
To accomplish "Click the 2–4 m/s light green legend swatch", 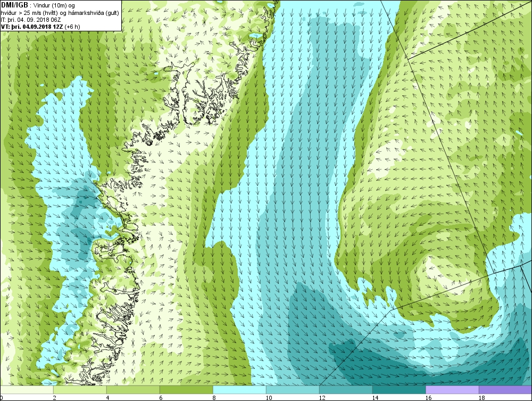I will tap(80, 389).
